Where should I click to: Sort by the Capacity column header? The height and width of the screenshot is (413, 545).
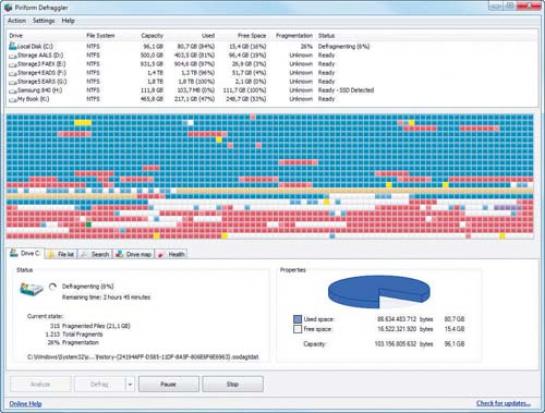click(152, 35)
